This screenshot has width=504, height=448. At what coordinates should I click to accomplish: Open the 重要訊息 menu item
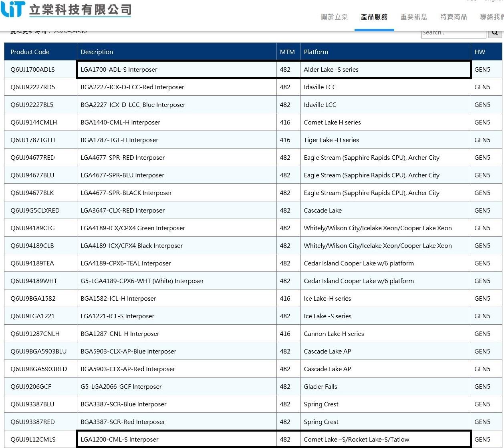(x=414, y=17)
